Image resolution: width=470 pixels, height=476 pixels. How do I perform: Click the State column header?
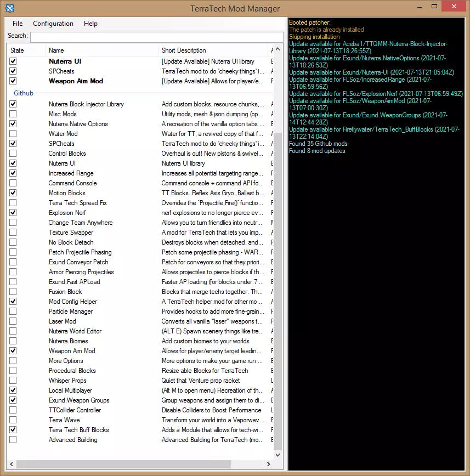point(18,50)
